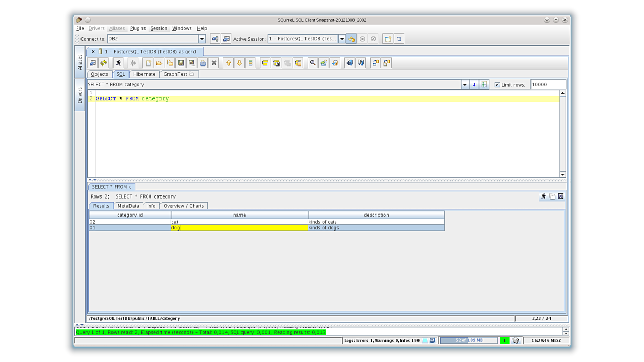Toggle the session commit icon in main toolbar
Screen dimensions: 644x362
pyautogui.click(x=351, y=38)
